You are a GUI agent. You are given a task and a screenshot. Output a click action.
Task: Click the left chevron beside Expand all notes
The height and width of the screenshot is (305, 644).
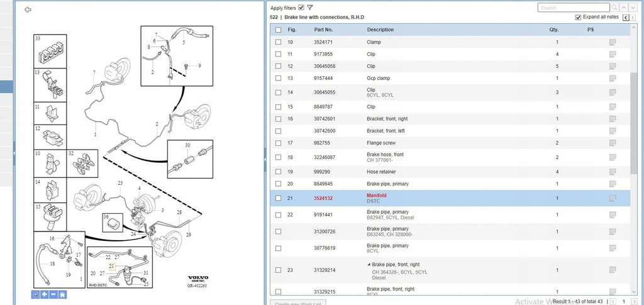coord(626,17)
